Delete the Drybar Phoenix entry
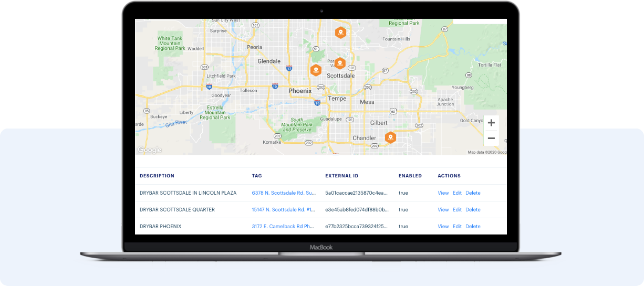644x288 pixels. coord(473,227)
